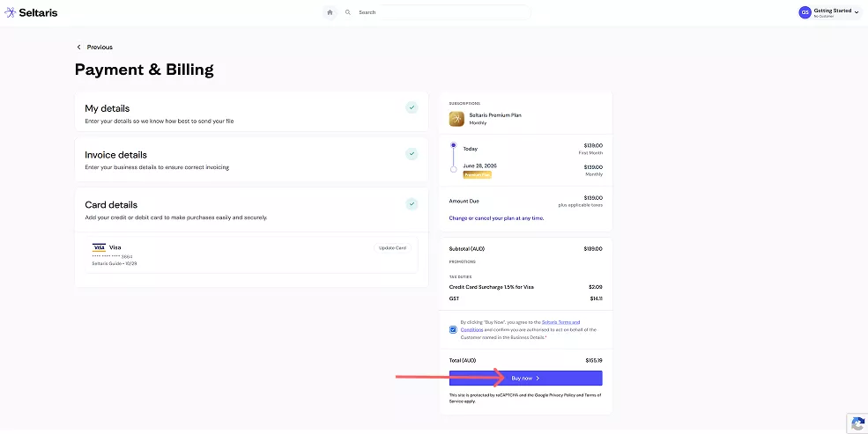
Task: Click the 'Amount Due' label
Action: (x=464, y=202)
